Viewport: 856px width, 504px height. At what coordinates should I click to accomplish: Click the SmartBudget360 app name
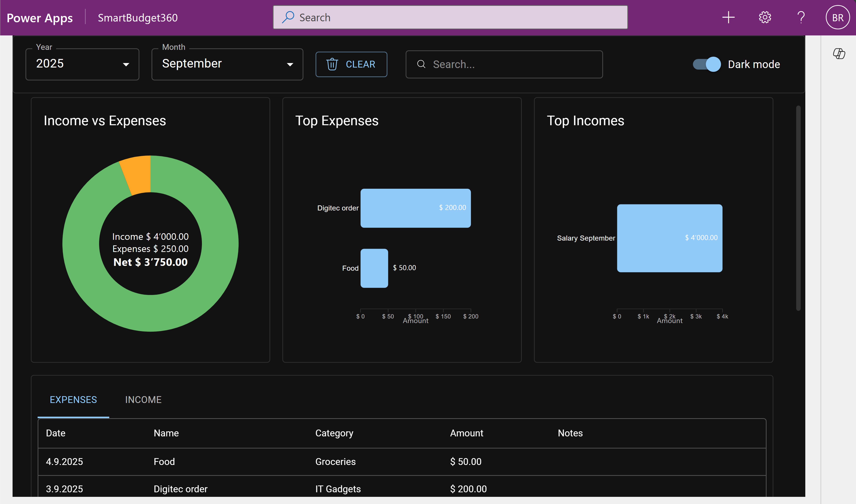[x=138, y=18]
